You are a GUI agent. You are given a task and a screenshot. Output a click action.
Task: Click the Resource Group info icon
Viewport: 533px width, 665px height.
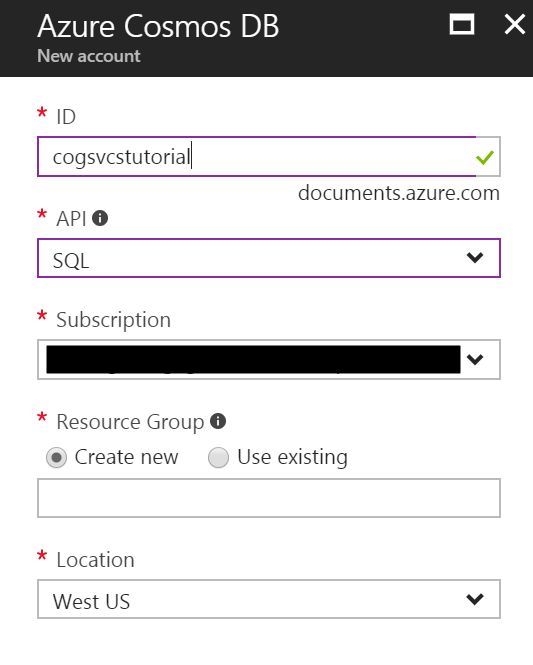click(218, 421)
